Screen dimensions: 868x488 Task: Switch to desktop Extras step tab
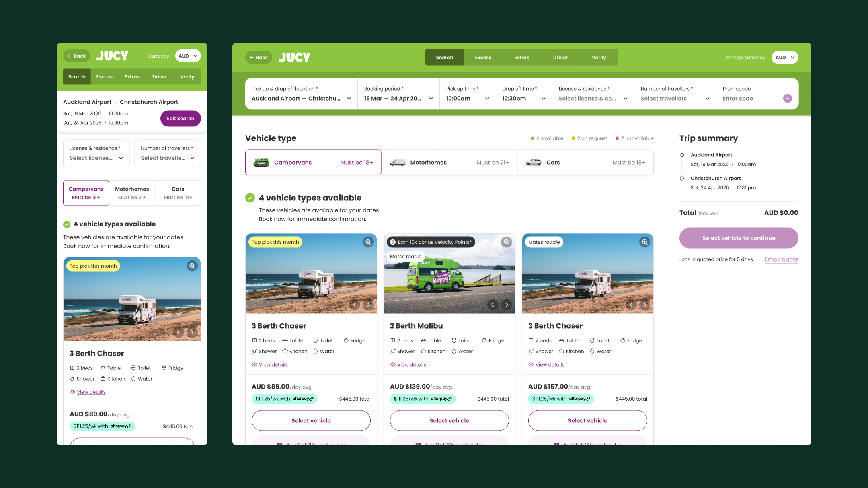pos(521,57)
